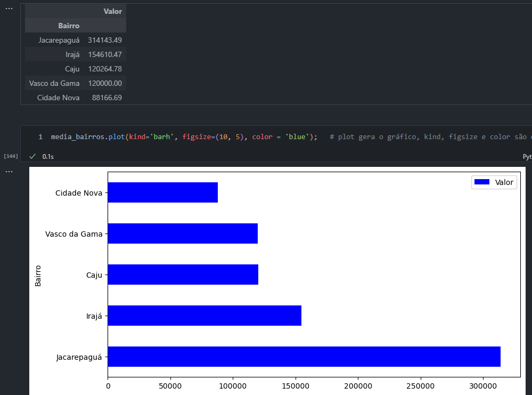Click the Irajá y-axis label in chart
The height and width of the screenshot is (395, 532).
94,316
